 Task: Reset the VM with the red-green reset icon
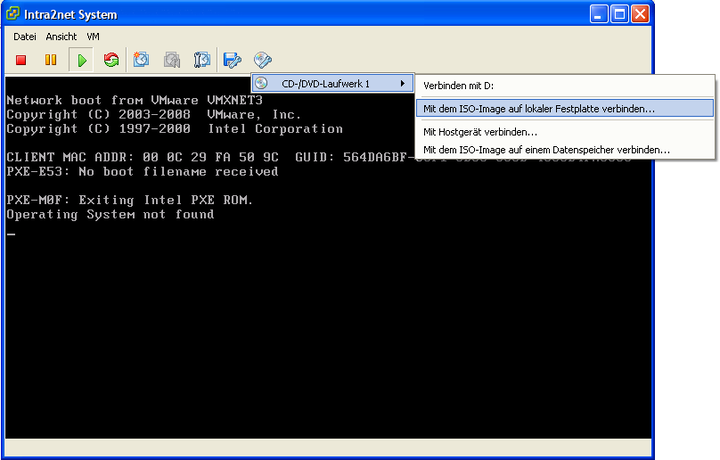click(x=111, y=60)
